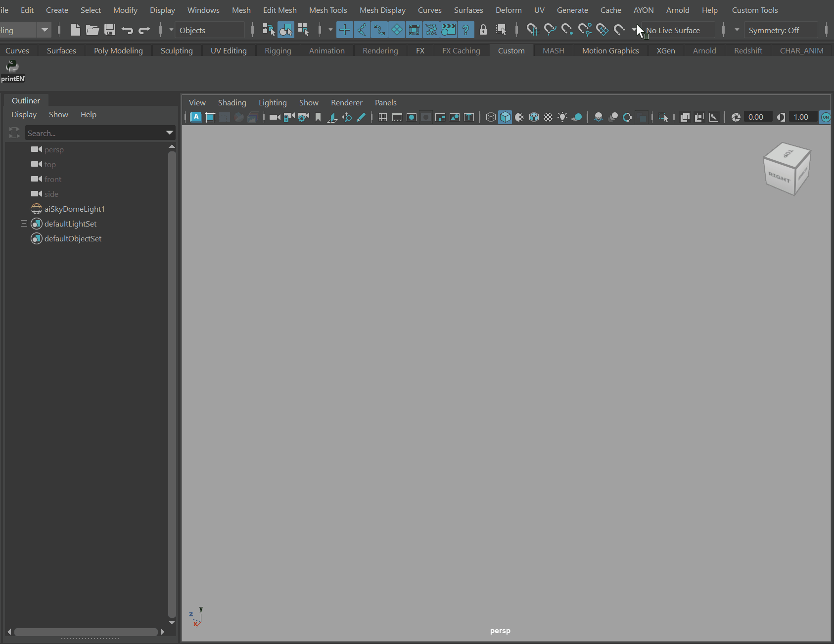Image resolution: width=834 pixels, height=644 pixels.
Task: Open the viewport Shading menu
Action: (x=232, y=102)
